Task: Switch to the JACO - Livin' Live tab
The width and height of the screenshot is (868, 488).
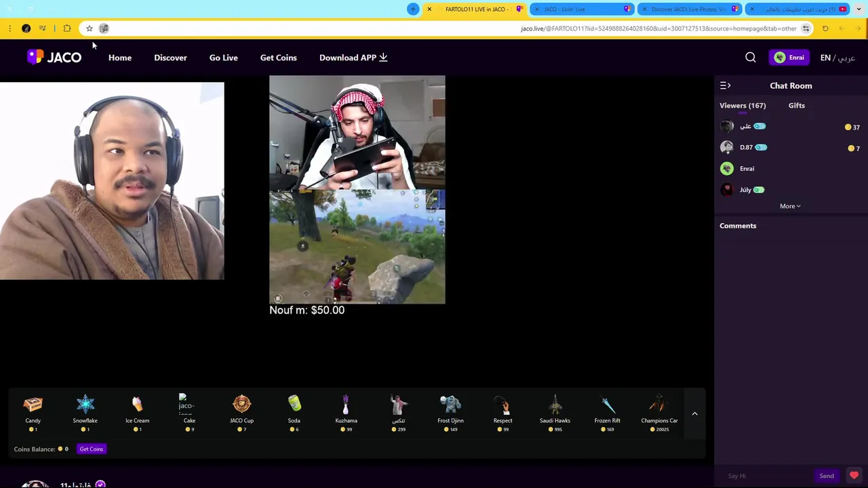Action: 583,9
